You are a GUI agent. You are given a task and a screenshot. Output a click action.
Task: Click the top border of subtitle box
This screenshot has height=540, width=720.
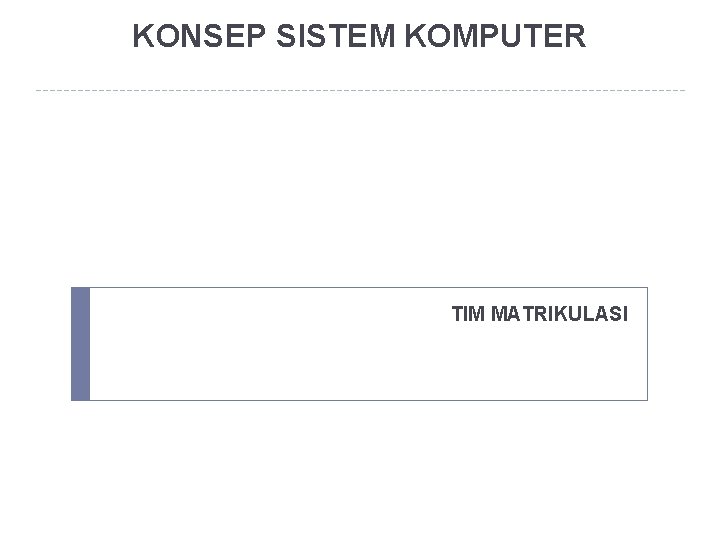tap(360, 288)
